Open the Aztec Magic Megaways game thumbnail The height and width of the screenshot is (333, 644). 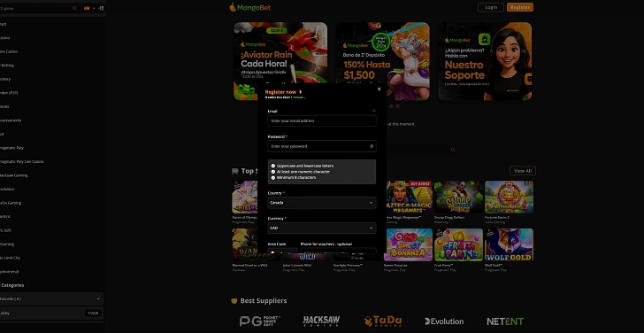tap(409, 197)
